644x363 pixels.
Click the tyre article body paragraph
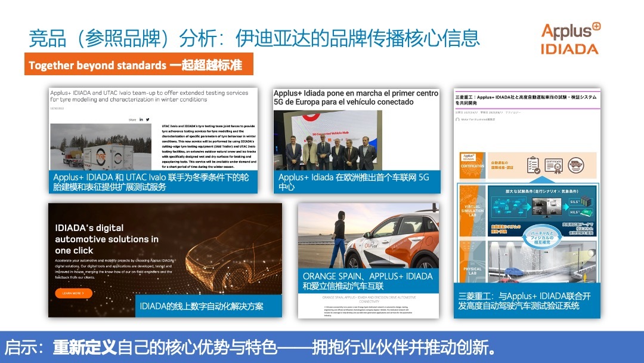click(209, 146)
